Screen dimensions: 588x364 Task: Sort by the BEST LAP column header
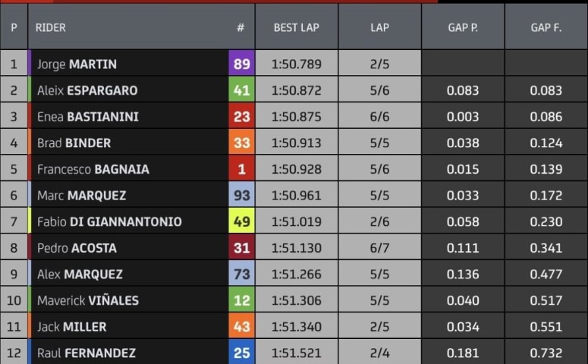[297, 27]
